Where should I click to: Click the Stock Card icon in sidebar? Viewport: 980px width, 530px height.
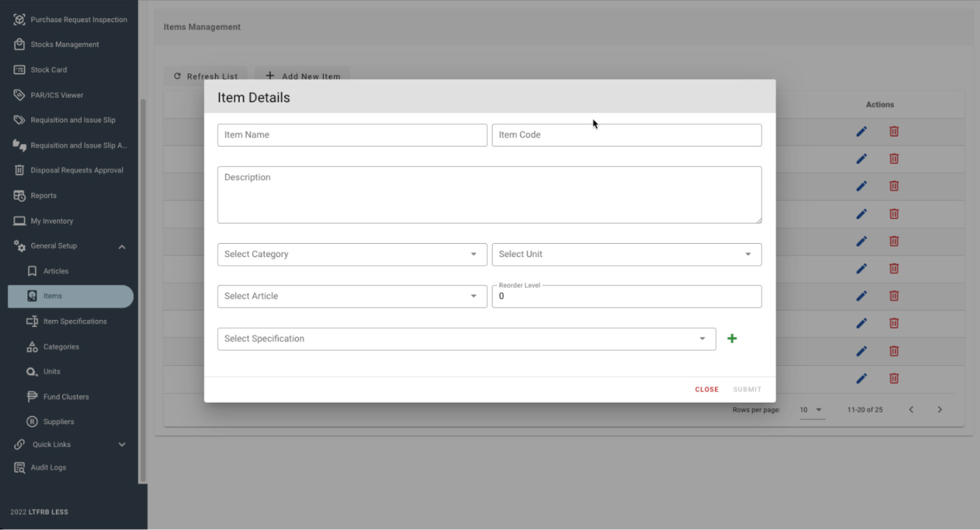tap(19, 70)
